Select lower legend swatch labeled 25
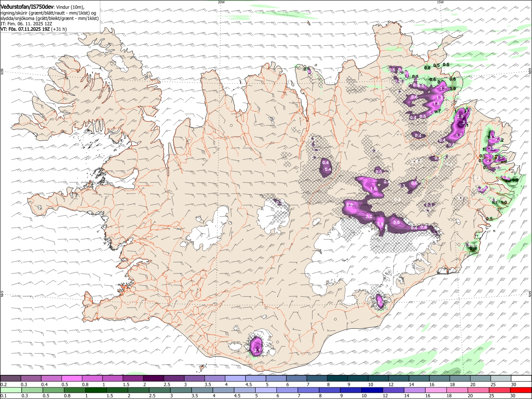The image size is (532, 399). [x=499, y=390]
